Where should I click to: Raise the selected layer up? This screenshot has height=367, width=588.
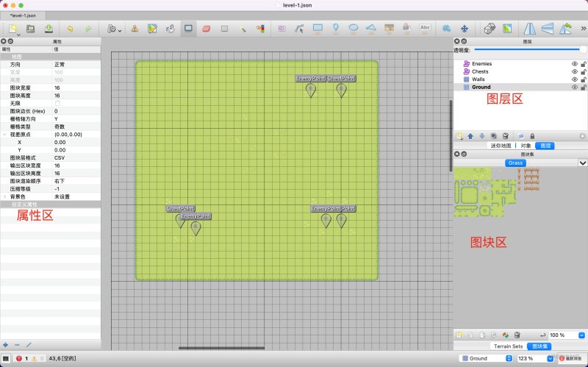[x=470, y=136]
